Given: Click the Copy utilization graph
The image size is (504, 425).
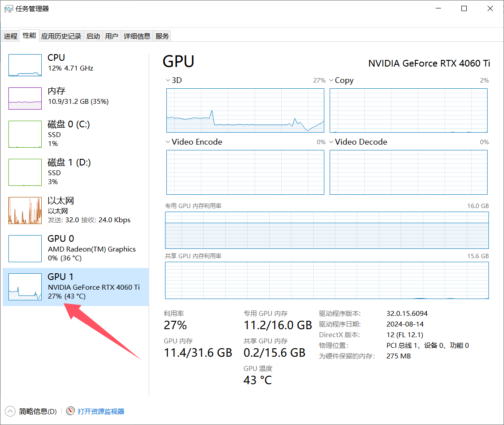Looking at the screenshot, I should [x=409, y=110].
